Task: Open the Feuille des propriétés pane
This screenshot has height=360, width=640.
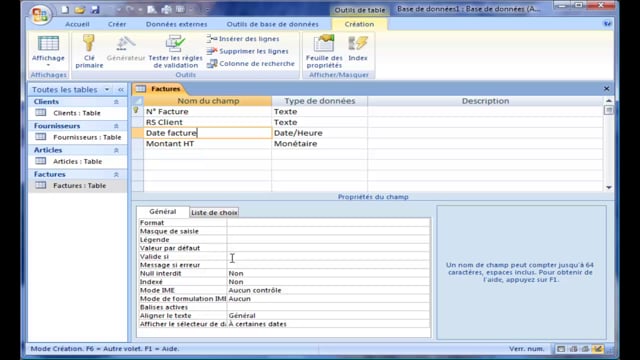Action: pyautogui.click(x=324, y=51)
